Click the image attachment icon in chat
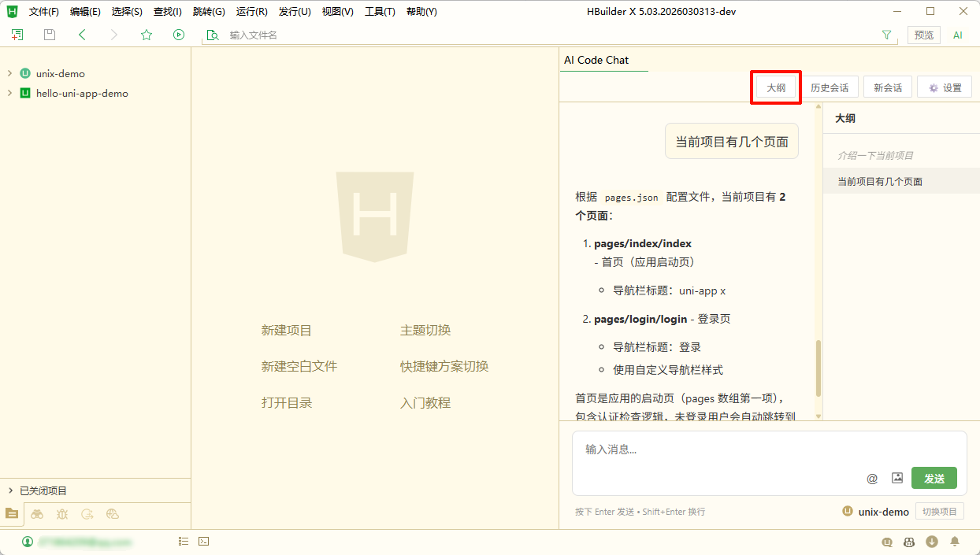This screenshot has width=980, height=555. (896, 478)
